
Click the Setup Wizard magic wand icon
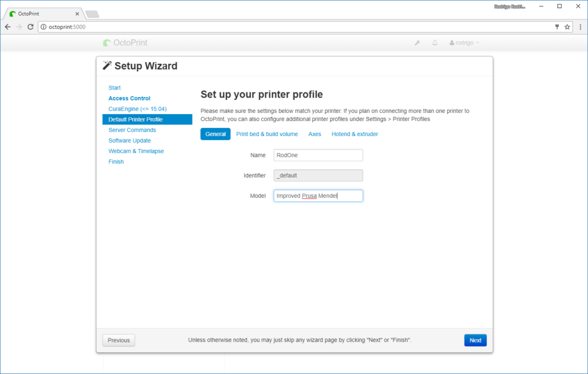tap(107, 65)
